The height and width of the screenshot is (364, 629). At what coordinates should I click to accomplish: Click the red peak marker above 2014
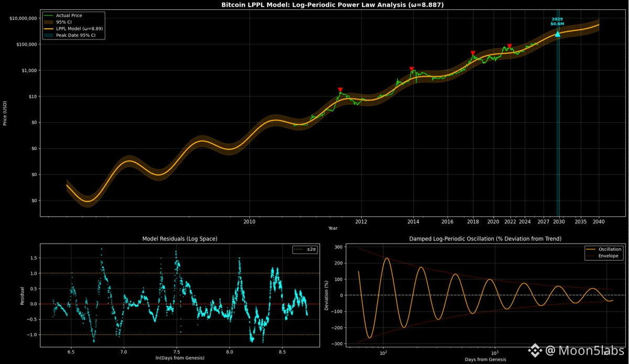[x=412, y=69]
